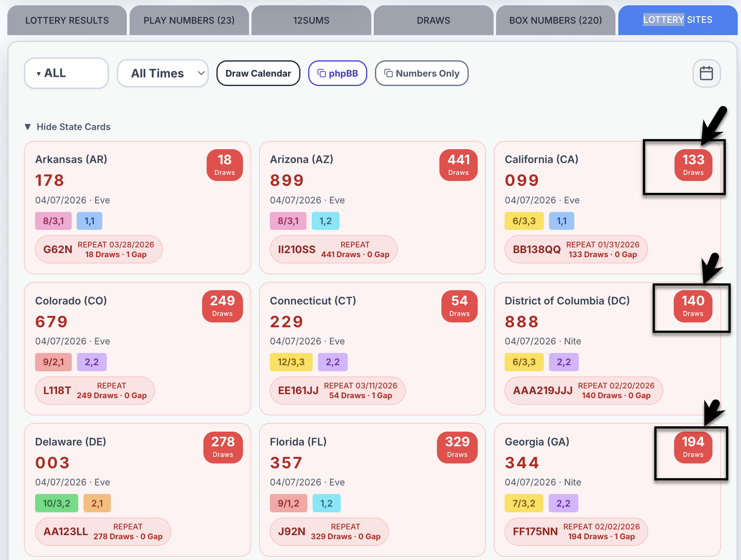Image resolution: width=741 pixels, height=560 pixels.
Task: Click the copy icon on phpBB button
Action: [x=322, y=73]
